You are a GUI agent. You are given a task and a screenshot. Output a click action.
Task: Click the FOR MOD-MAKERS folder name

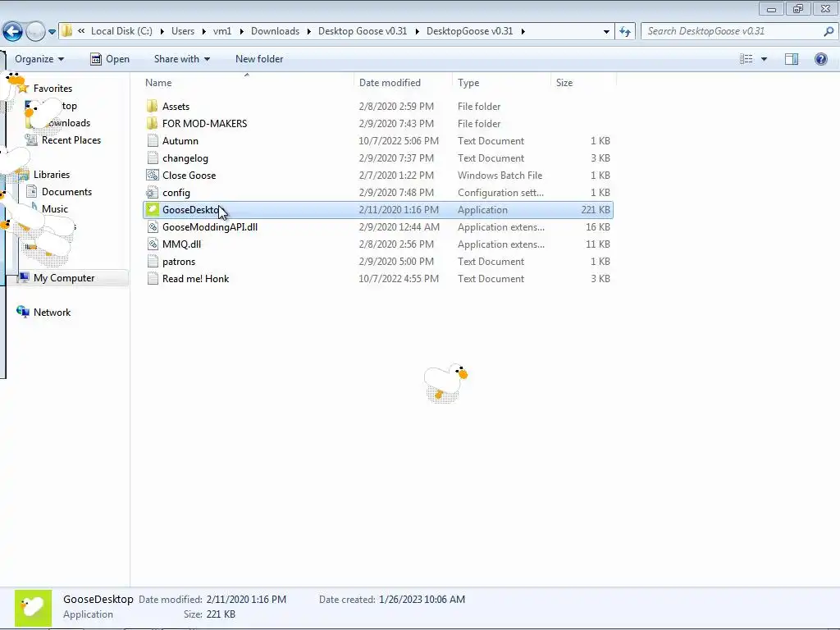tap(204, 123)
